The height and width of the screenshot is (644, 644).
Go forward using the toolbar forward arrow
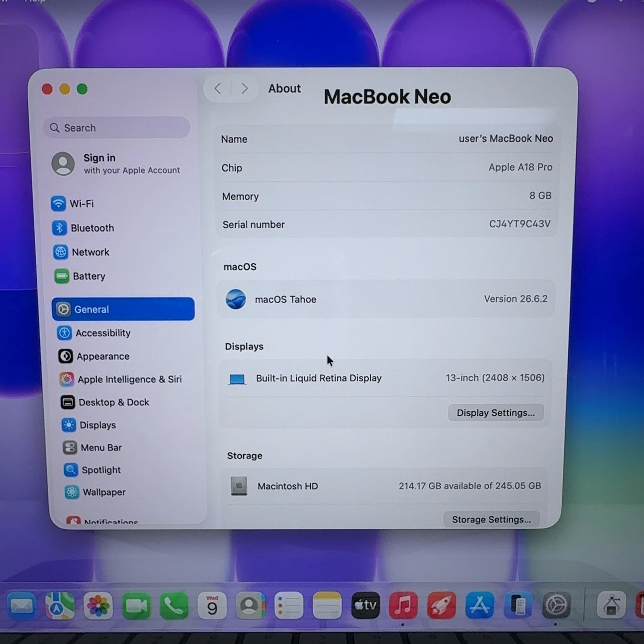click(244, 89)
